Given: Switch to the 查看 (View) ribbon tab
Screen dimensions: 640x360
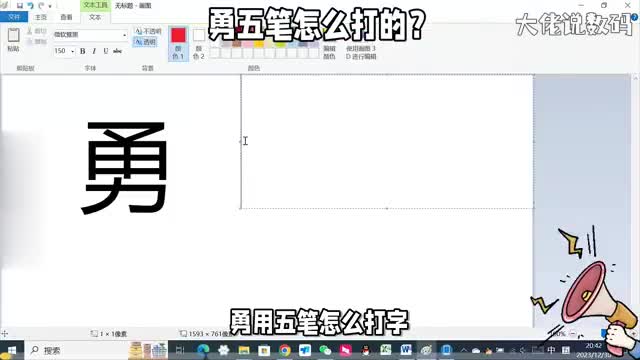Looking at the screenshot, I should tap(66, 17).
